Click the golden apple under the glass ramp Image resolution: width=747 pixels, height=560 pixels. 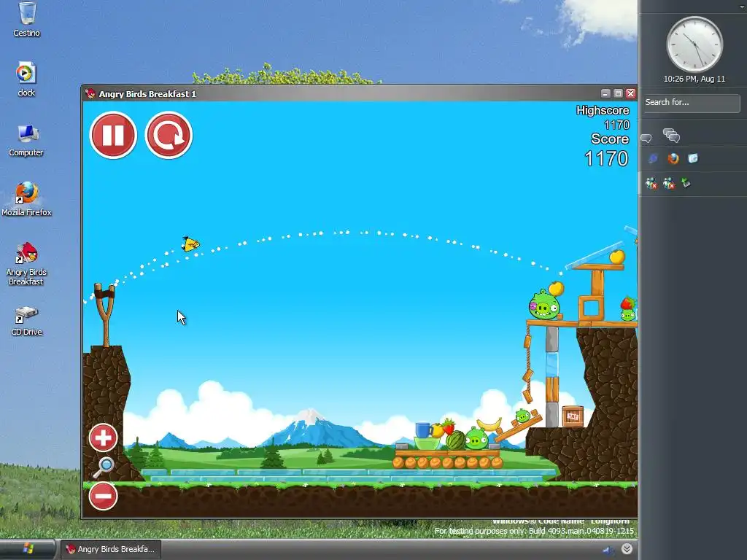617,257
